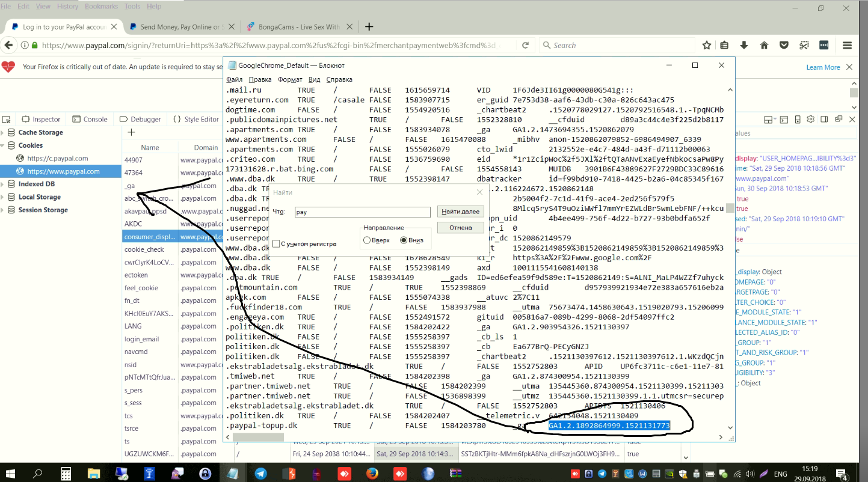This screenshot has width=868, height=482.
Task: Open the Style Editor devtools tab
Action: [196, 119]
